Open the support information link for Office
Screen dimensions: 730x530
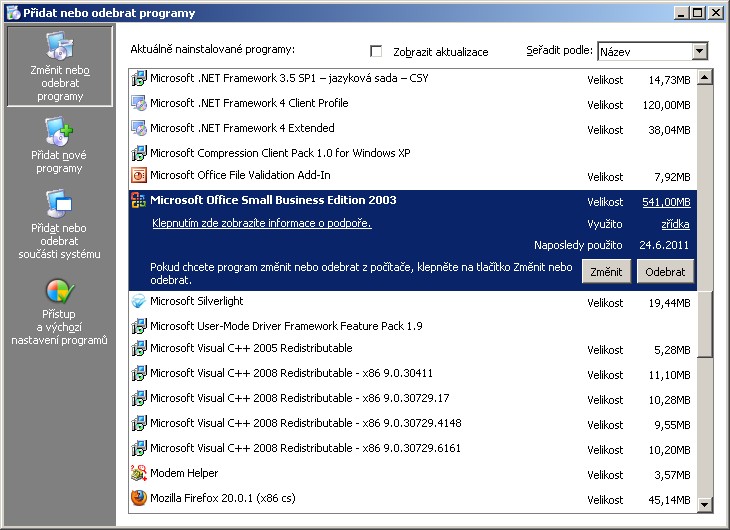click(x=261, y=224)
